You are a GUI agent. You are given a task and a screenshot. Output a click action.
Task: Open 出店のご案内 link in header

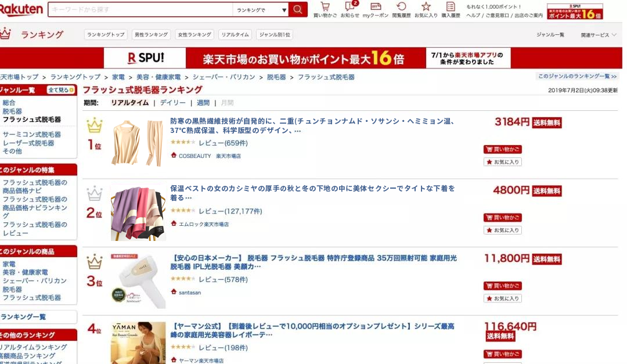529,15
